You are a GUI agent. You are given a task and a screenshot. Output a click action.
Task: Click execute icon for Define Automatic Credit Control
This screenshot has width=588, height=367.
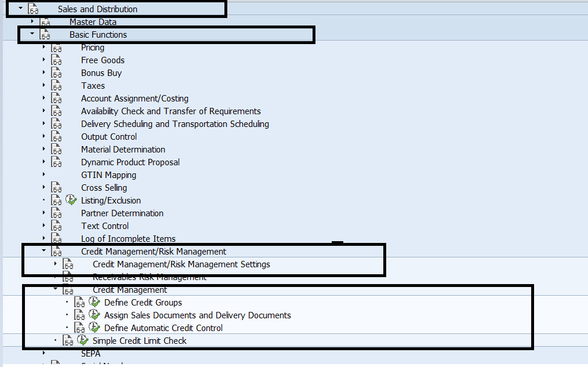(x=95, y=328)
